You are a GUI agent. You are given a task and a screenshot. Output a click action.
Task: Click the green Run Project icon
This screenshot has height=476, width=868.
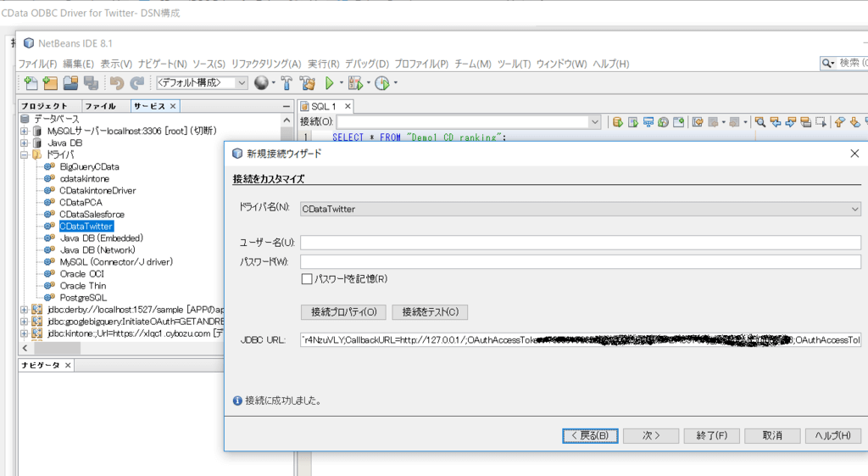[x=330, y=83]
